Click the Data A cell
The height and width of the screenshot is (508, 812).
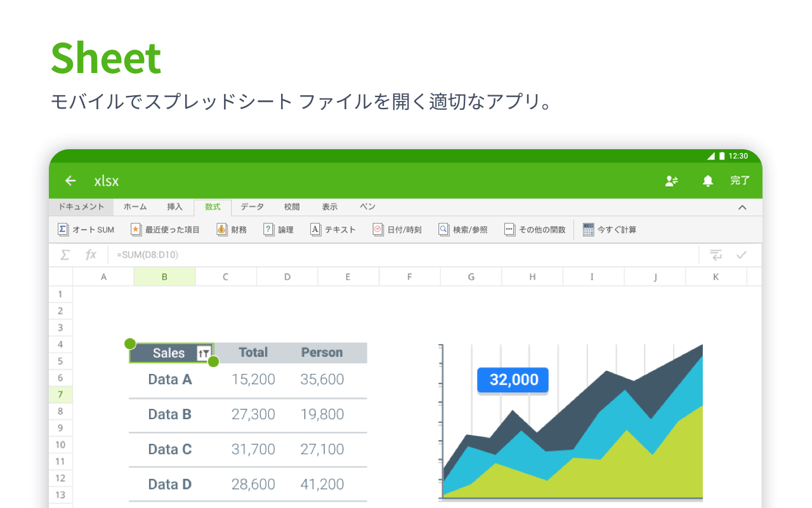(x=170, y=380)
